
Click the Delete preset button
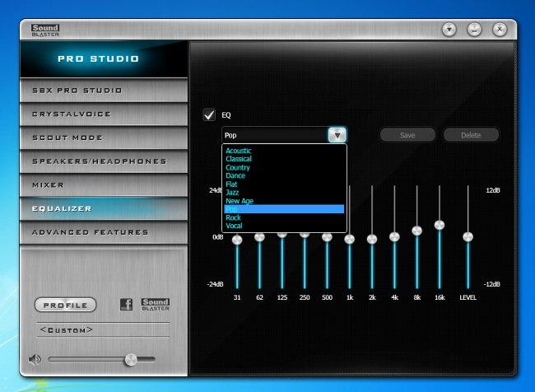tap(471, 135)
